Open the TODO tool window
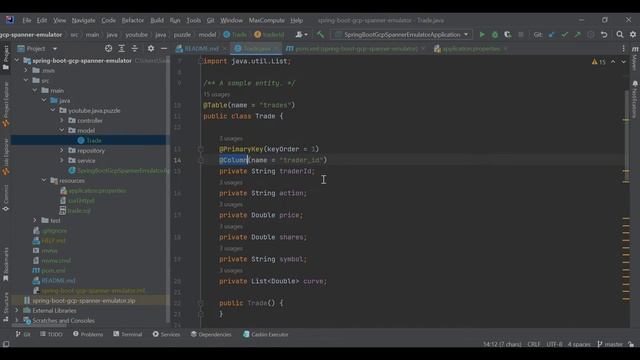Image resolution: width=640 pixels, height=360 pixels. pyautogui.click(x=51, y=334)
